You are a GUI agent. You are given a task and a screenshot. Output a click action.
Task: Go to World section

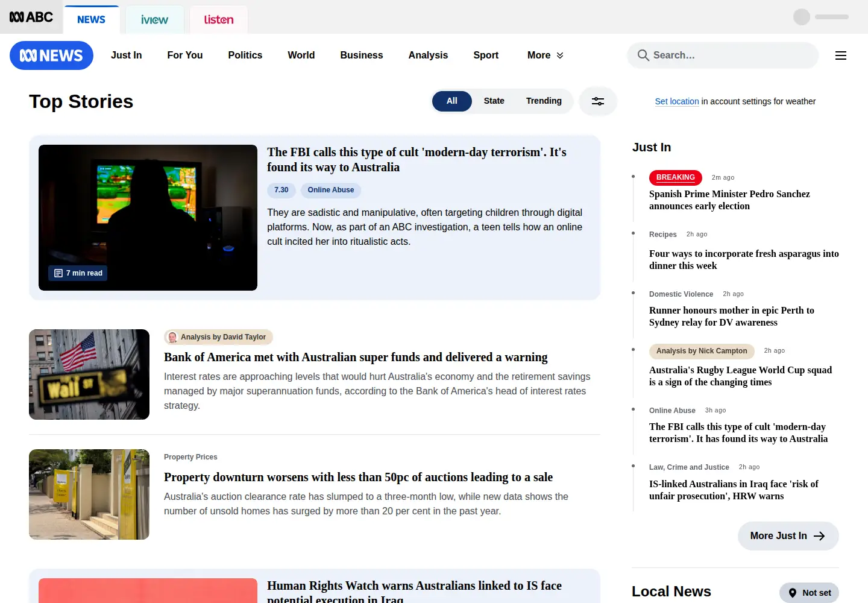(x=301, y=55)
